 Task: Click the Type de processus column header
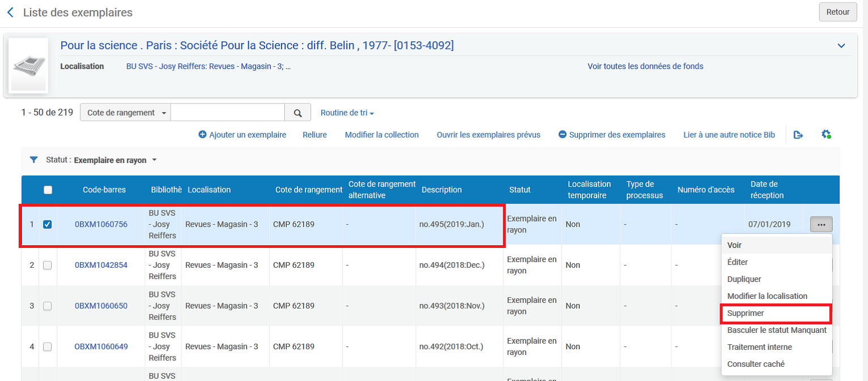pos(645,190)
